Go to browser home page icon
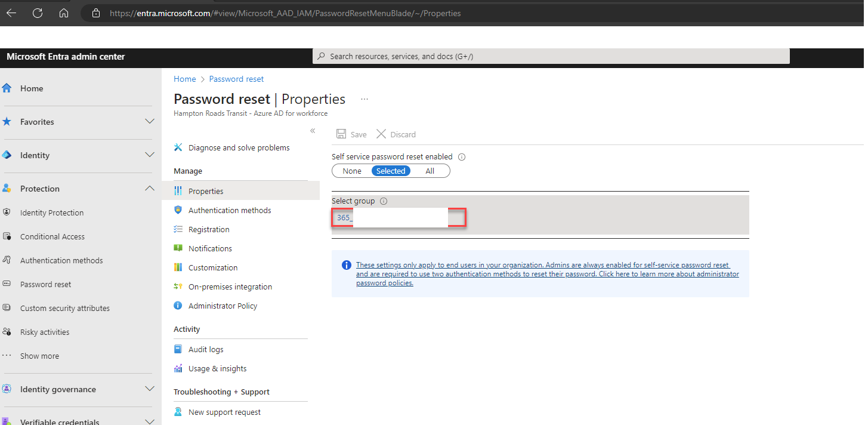This screenshot has height=425, width=868. tap(64, 13)
